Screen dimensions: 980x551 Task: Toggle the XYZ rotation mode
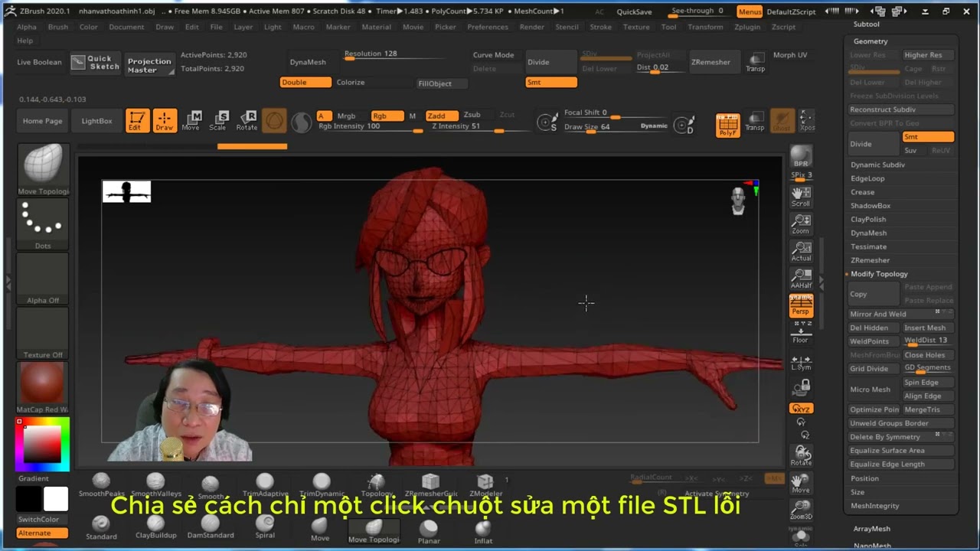(801, 409)
